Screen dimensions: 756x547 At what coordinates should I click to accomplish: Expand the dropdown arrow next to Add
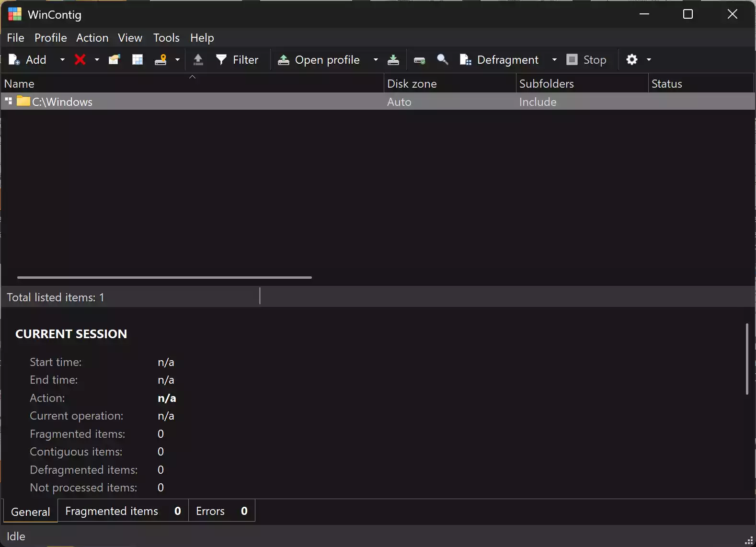click(x=62, y=60)
